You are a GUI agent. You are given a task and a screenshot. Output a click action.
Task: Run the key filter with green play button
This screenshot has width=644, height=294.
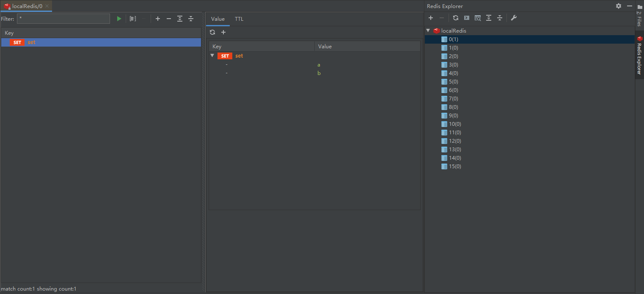(x=119, y=19)
